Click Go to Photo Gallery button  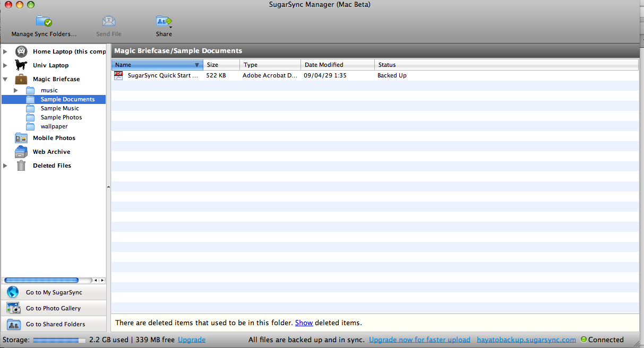click(54, 308)
